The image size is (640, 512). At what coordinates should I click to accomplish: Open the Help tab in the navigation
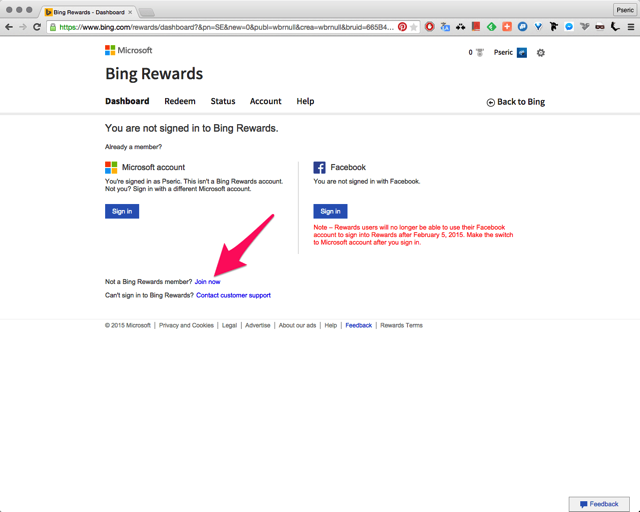[x=305, y=101]
